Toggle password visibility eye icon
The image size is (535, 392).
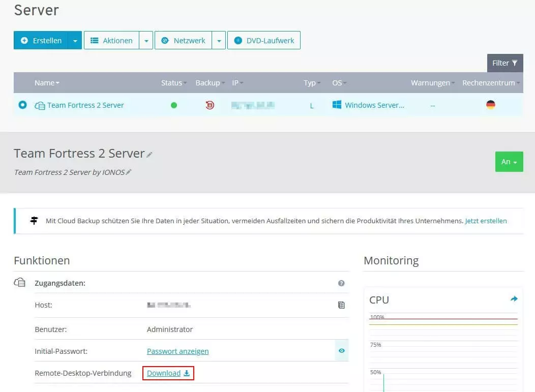342,351
